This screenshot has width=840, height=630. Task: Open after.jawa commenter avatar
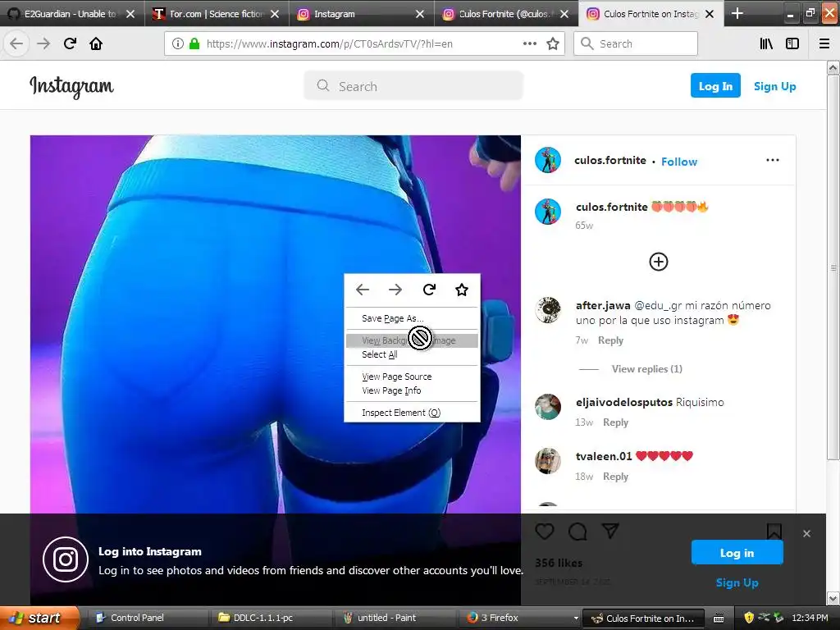(x=548, y=310)
